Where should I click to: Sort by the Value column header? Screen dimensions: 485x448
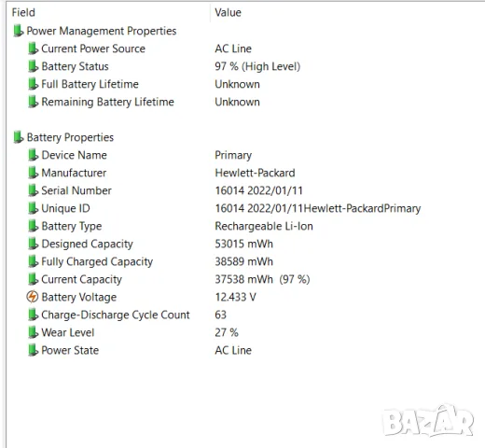point(228,12)
